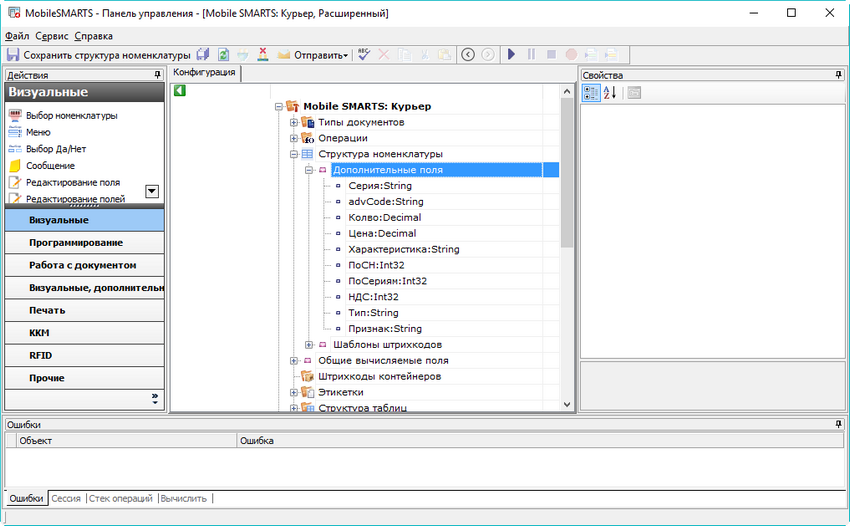Screen dimensions: 850x526
Task: Collapse the Дополнительные поля node
Action: tap(309, 170)
